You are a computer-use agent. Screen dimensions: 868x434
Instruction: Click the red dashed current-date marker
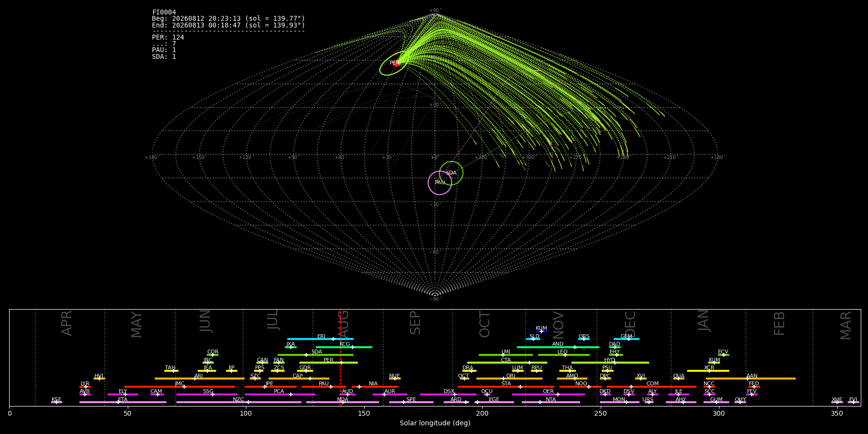tap(340, 357)
